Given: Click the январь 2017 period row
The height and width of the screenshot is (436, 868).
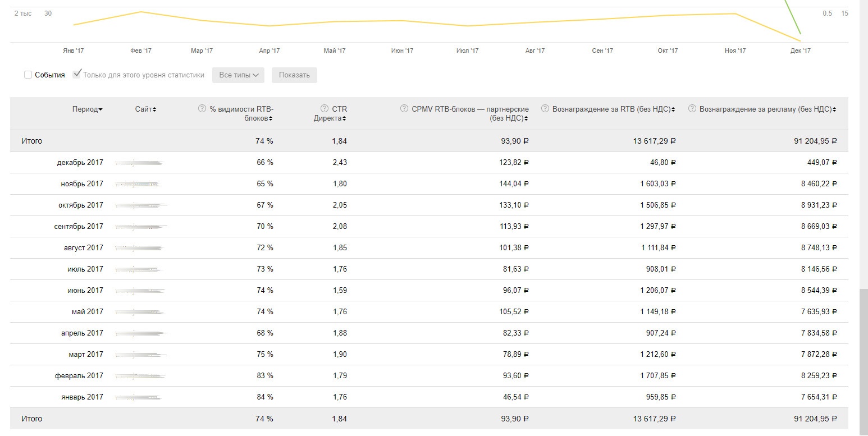Looking at the screenshot, I should tap(82, 397).
